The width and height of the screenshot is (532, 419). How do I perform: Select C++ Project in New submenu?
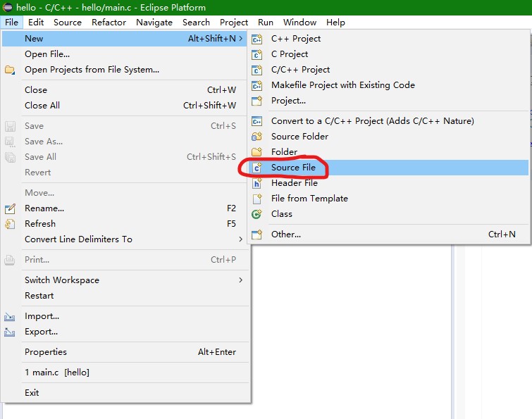coord(388,39)
